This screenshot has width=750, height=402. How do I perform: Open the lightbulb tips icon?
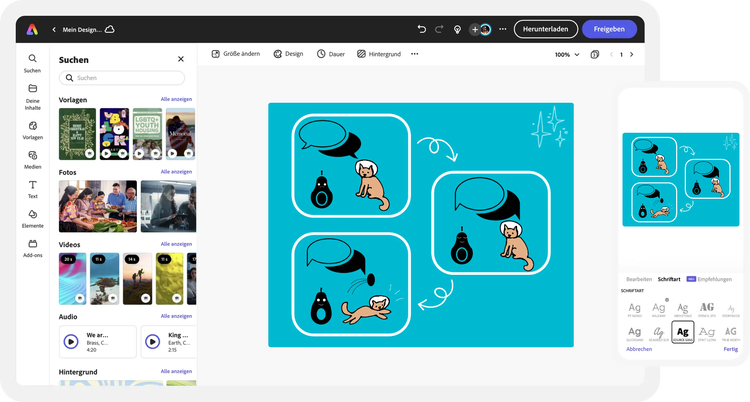click(457, 30)
